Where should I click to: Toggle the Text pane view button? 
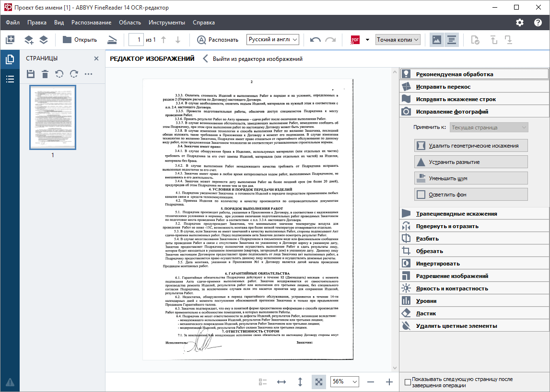click(x=452, y=40)
